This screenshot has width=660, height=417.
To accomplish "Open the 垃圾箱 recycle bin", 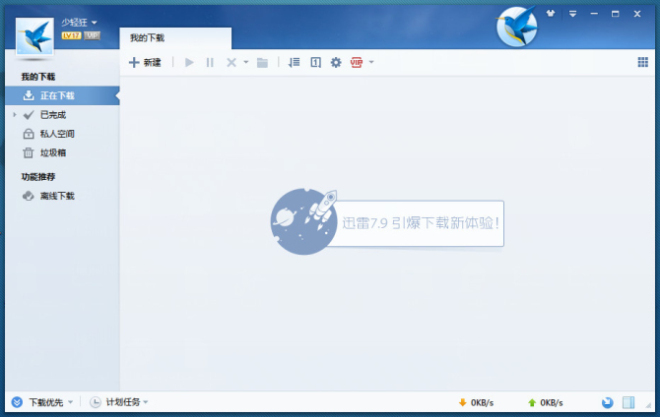I will click(52, 153).
